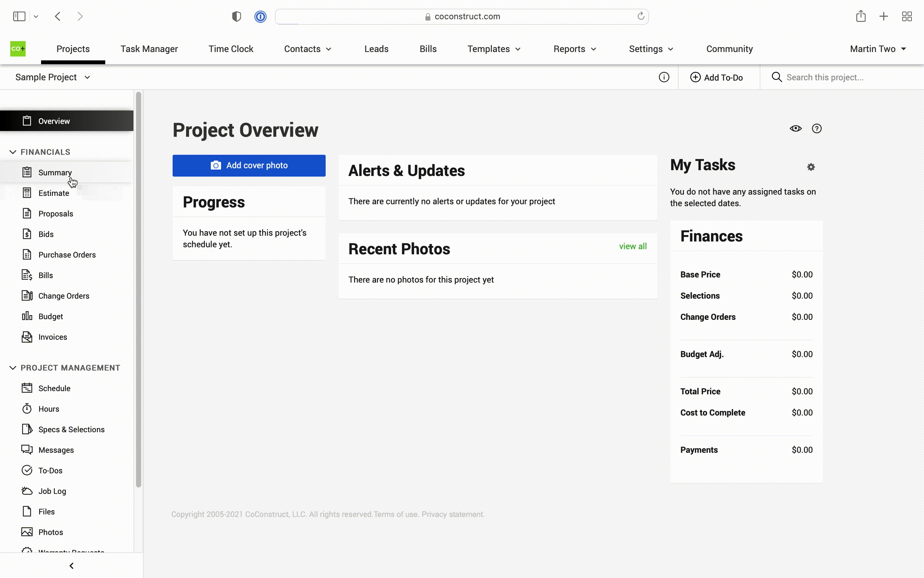The image size is (924, 578).
Task: Click the Photos picture icon
Action: 27,532
